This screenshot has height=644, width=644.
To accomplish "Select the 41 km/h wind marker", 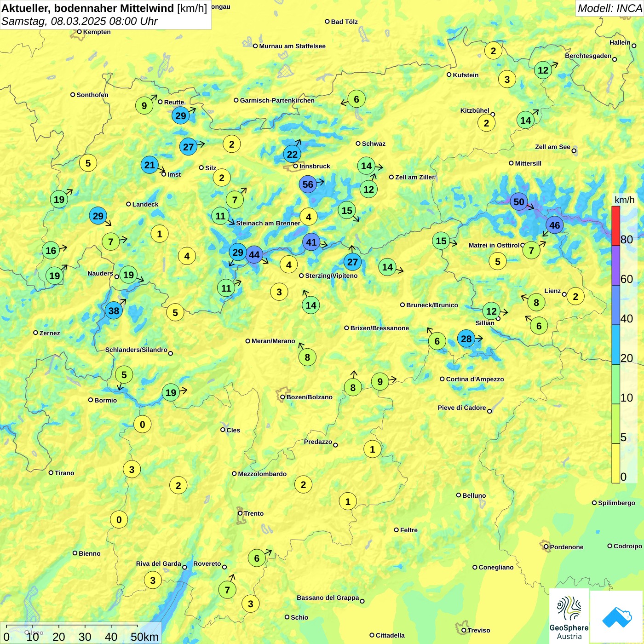I will tap(311, 242).
